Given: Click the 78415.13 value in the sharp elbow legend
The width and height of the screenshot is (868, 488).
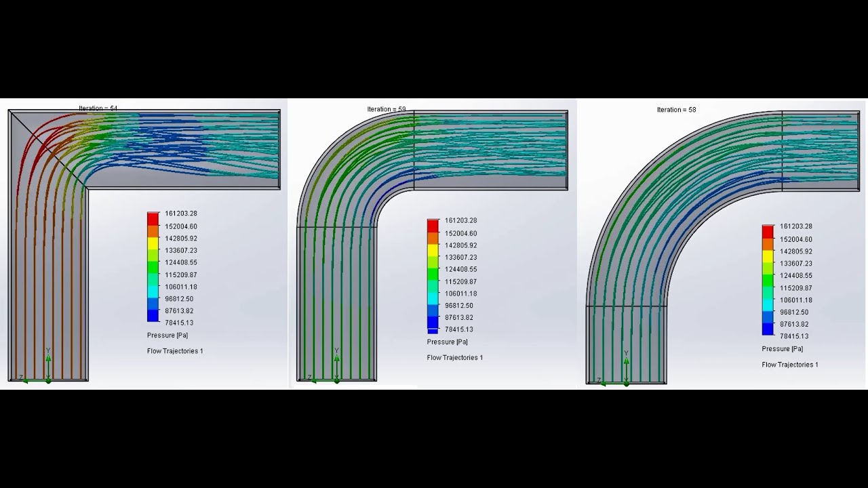Looking at the screenshot, I should click(x=179, y=323).
